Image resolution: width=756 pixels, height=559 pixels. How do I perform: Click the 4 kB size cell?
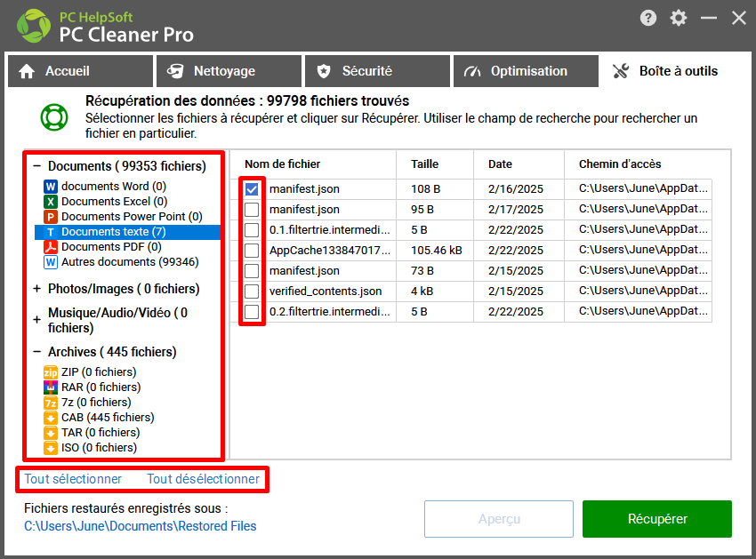[x=422, y=291]
